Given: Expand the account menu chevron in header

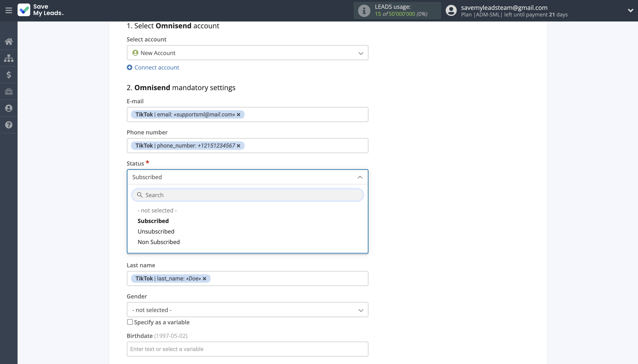Looking at the screenshot, I should pyautogui.click(x=630, y=11).
